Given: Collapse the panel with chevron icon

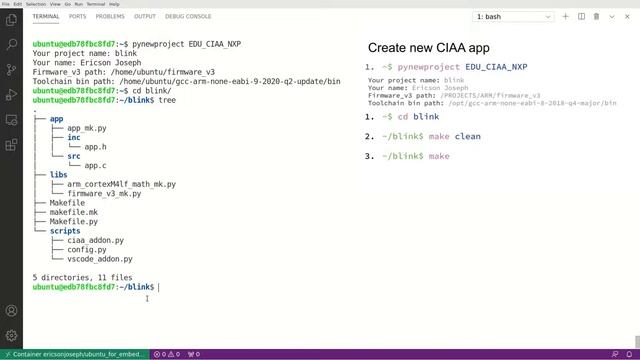Looking at the screenshot, I should pos(612,17).
